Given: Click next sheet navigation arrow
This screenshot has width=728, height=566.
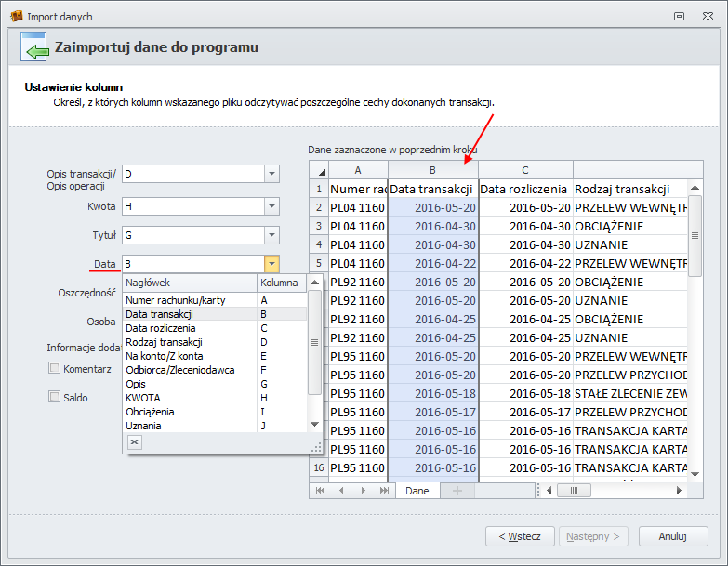Looking at the screenshot, I should click(362, 490).
